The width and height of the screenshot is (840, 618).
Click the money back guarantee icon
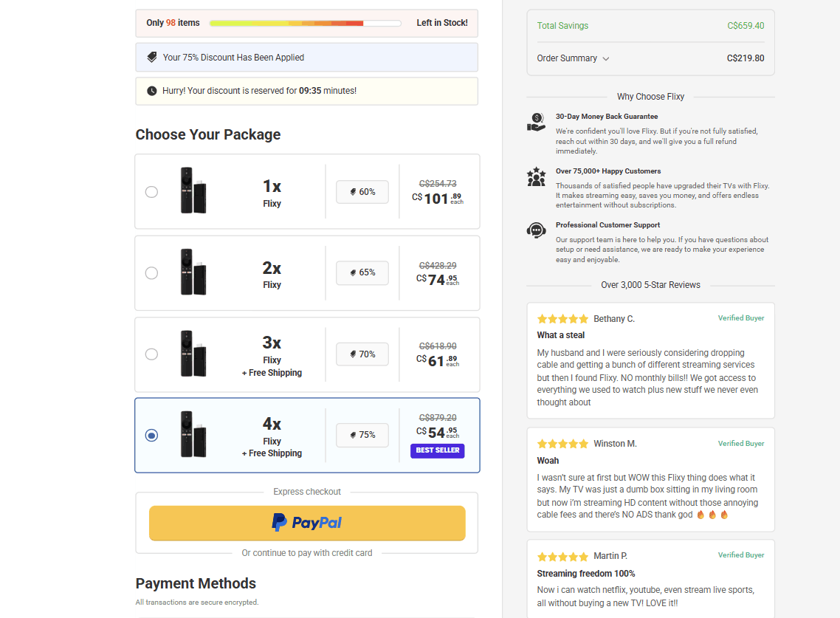pos(536,122)
